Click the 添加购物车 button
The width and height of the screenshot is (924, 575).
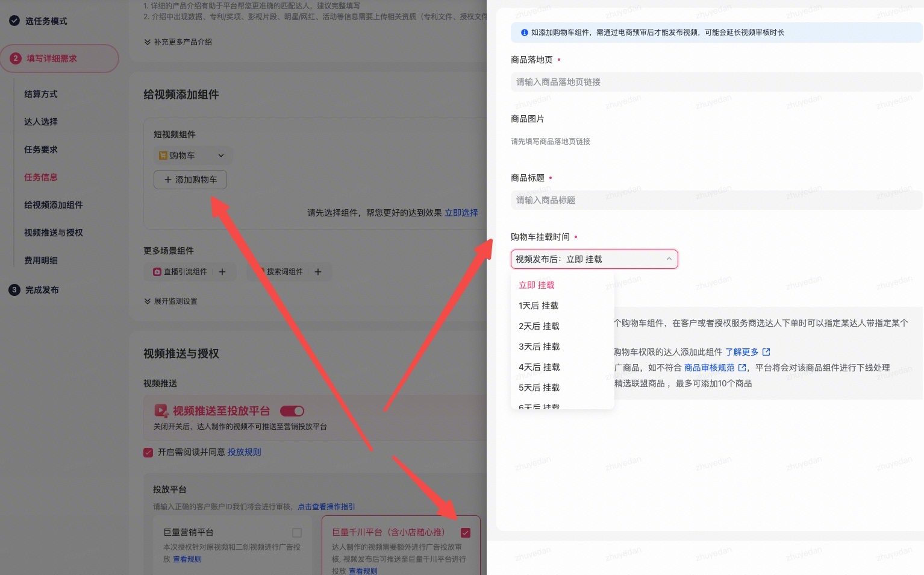click(x=190, y=180)
